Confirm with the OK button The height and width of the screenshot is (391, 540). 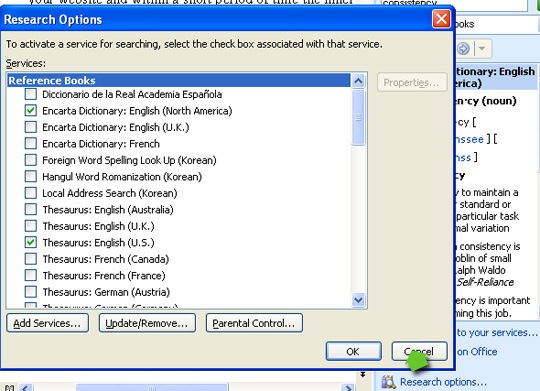[353, 351]
